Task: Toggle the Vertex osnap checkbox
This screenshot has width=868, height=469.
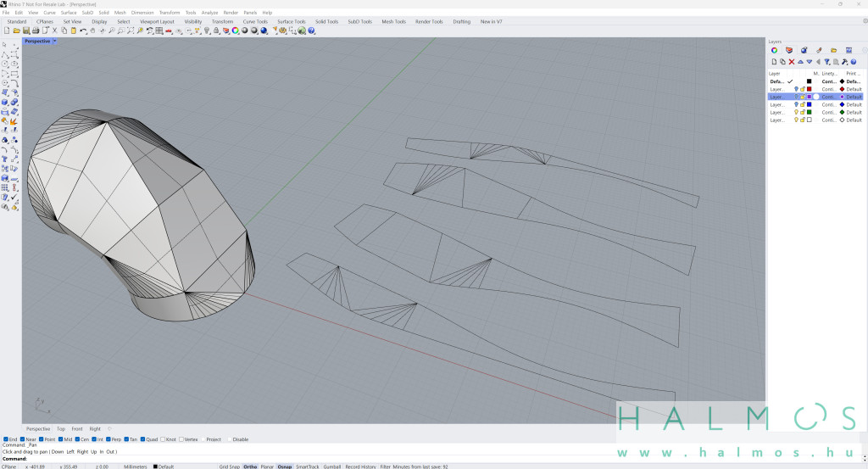Action: coord(182,439)
